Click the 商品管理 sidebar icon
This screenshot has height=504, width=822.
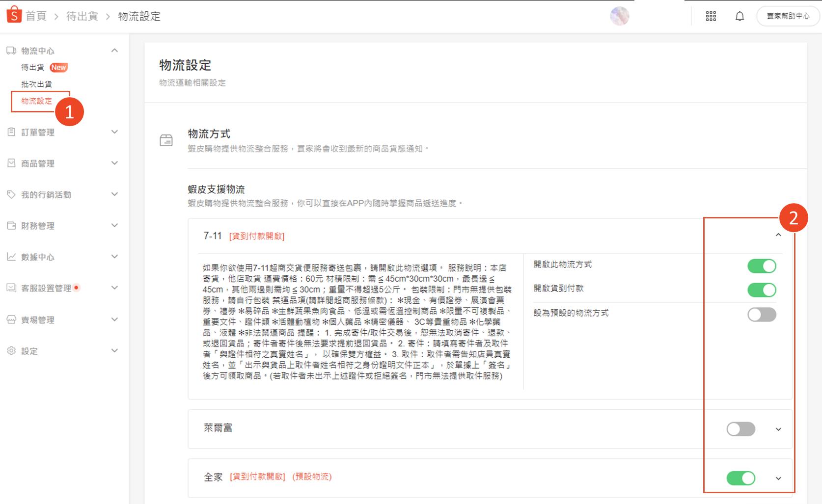(10, 163)
